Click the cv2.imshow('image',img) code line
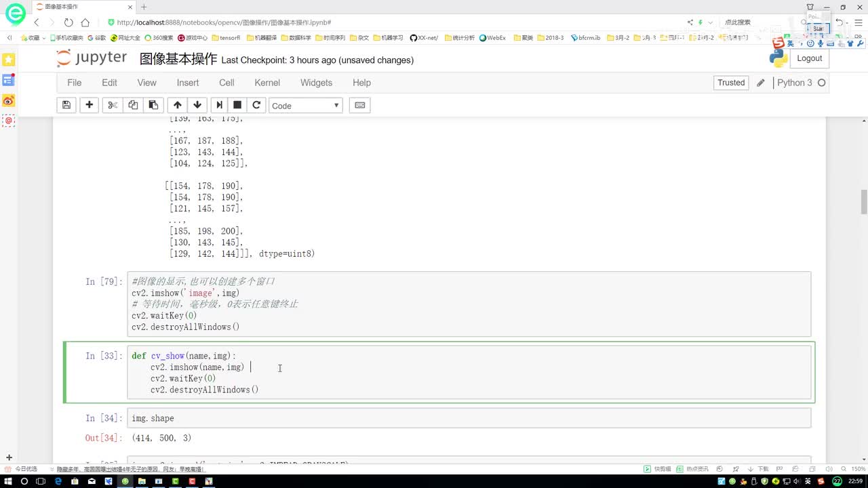868x488 pixels. coord(186,293)
